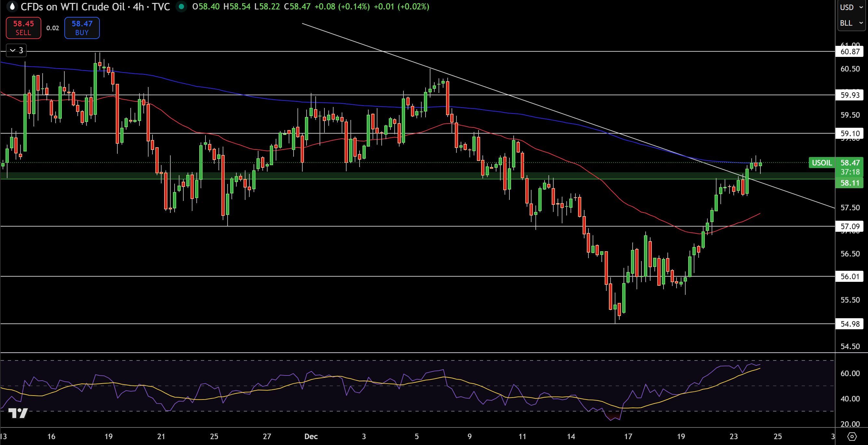Open the USD currency dropdown

(851, 7)
